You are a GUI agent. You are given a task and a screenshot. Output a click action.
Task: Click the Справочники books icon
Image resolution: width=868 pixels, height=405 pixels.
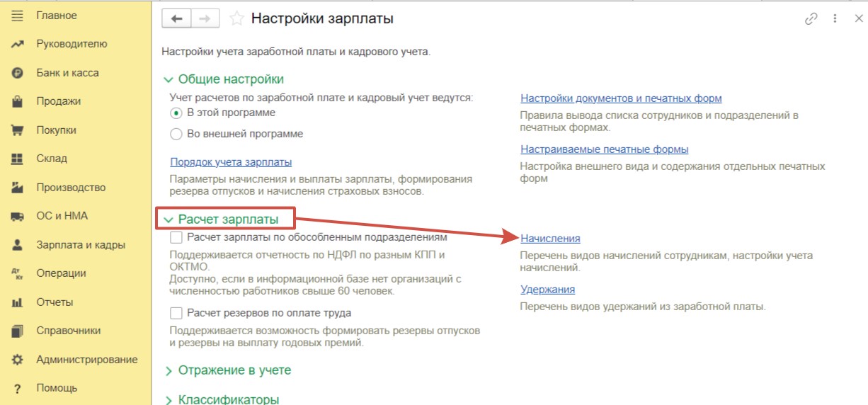18,331
